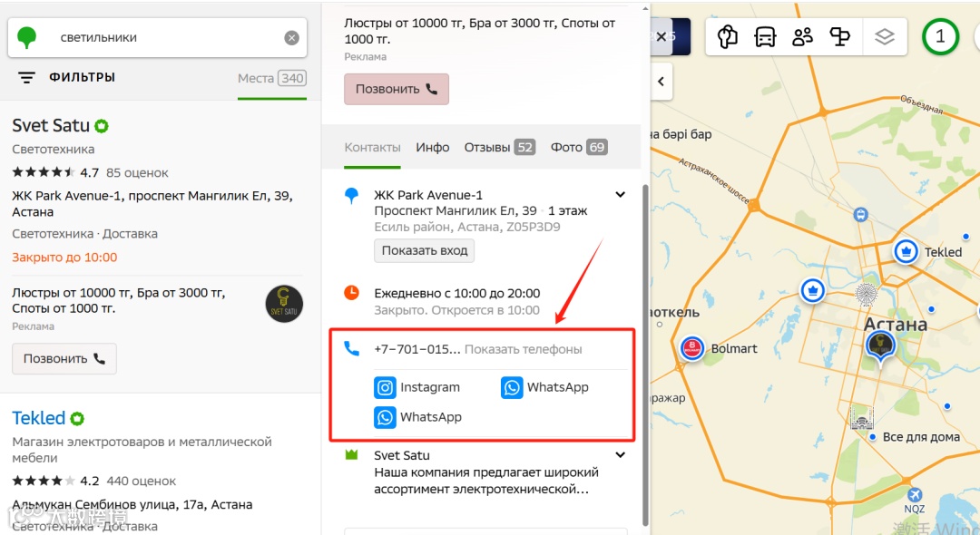
Task: Focus the search field with светильники
Action: tap(158, 37)
